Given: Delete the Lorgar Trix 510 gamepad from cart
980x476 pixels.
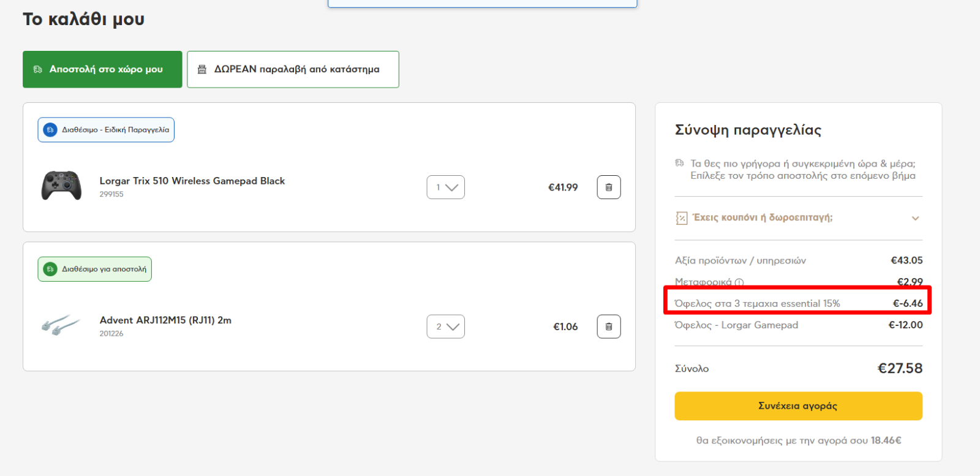Looking at the screenshot, I should coord(608,187).
